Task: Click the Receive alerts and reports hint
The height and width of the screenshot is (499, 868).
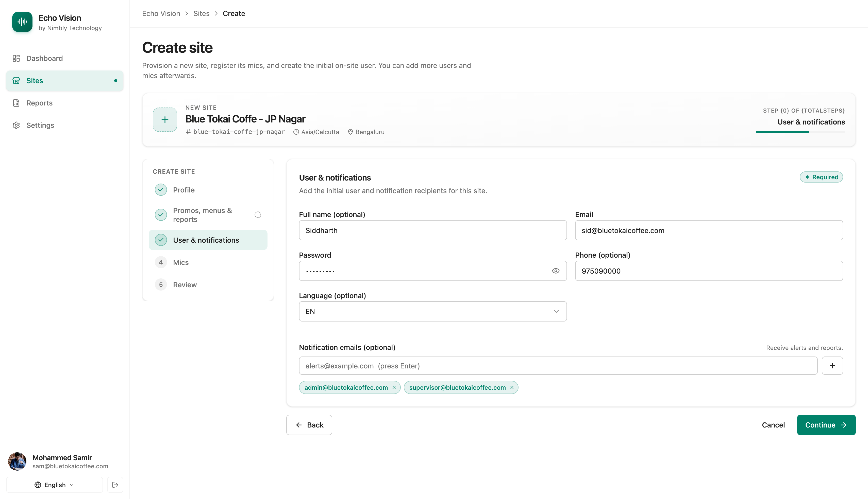Action: (x=804, y=348)
